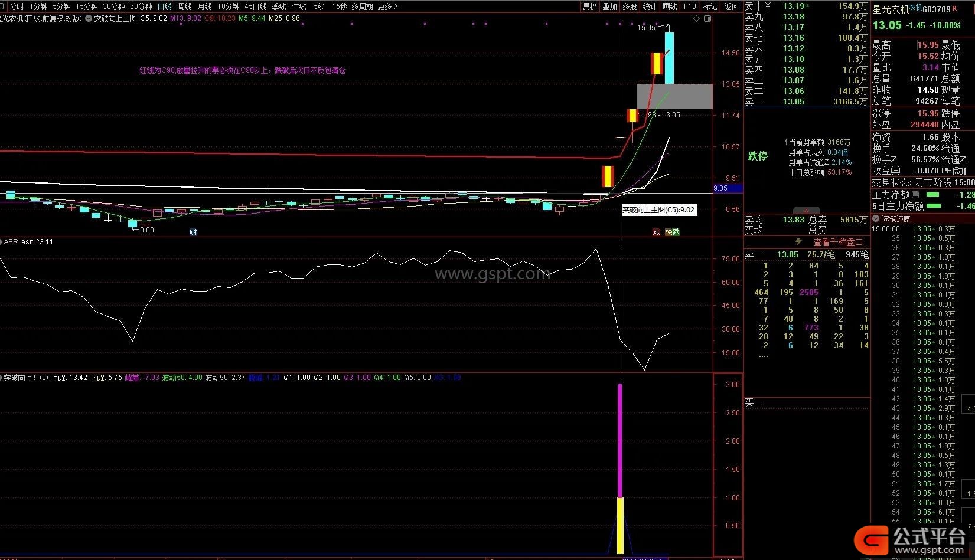
Task: Open the 多股 multi-stock view
Action: tap(630, 6)
